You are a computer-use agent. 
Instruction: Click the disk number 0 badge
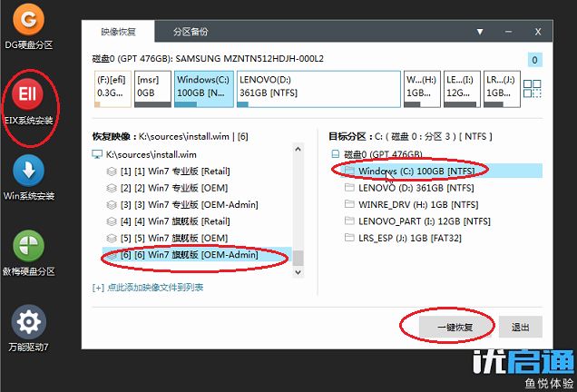coord(534,60)
